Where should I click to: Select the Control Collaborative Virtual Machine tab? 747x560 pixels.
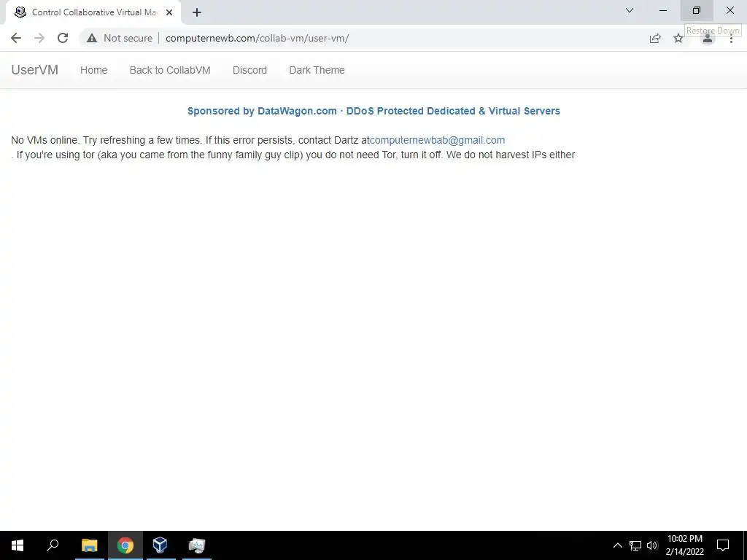tap(93, 12)
